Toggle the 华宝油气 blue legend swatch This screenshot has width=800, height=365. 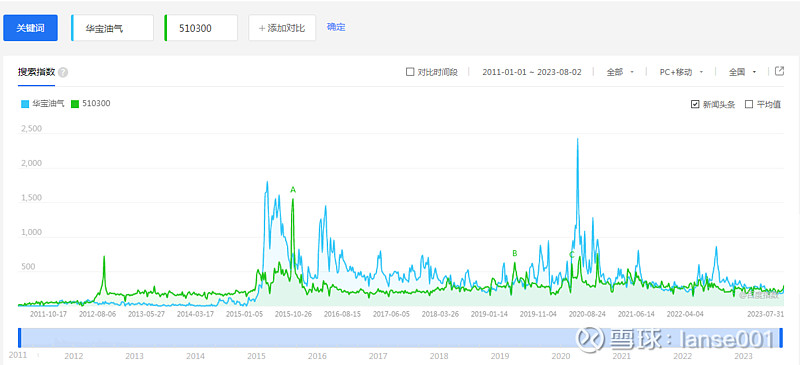coord(25,104)
